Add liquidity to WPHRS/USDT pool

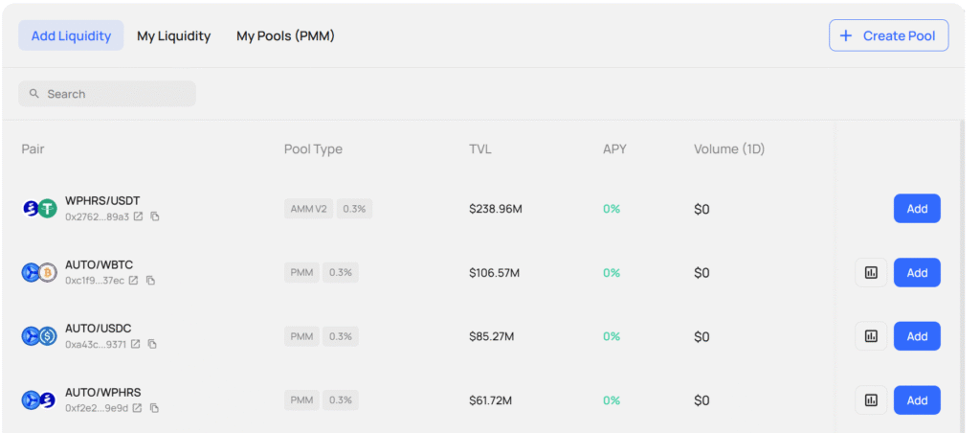pyautogui.click(x=916, y=209)
